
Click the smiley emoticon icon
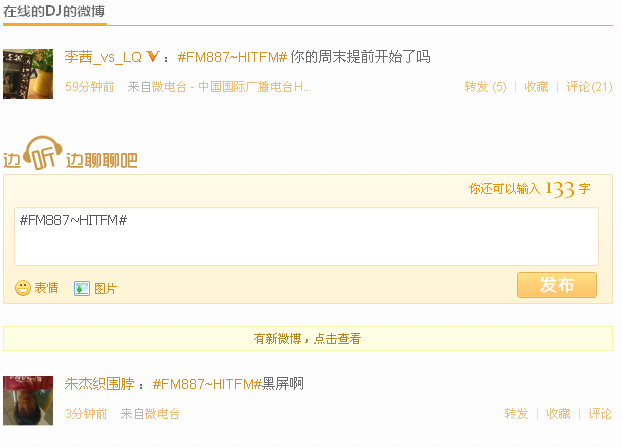coord(23,288)
